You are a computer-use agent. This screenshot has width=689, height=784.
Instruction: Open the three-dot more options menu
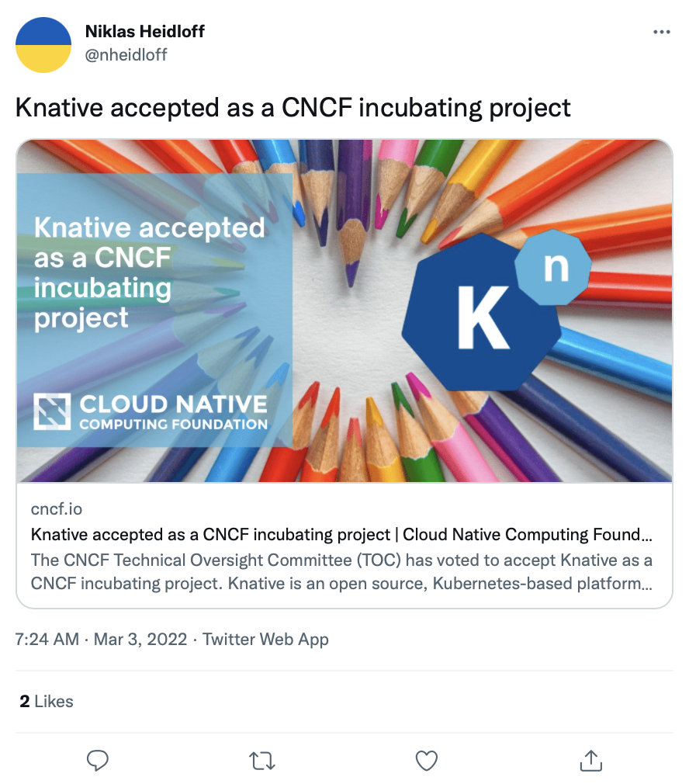pyautogui.click(x=662, y=32)
